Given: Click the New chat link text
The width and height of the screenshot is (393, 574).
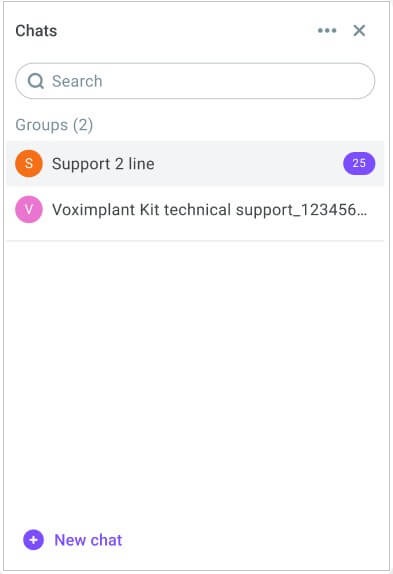Looking at the screenshot, I should click(88, 540).
